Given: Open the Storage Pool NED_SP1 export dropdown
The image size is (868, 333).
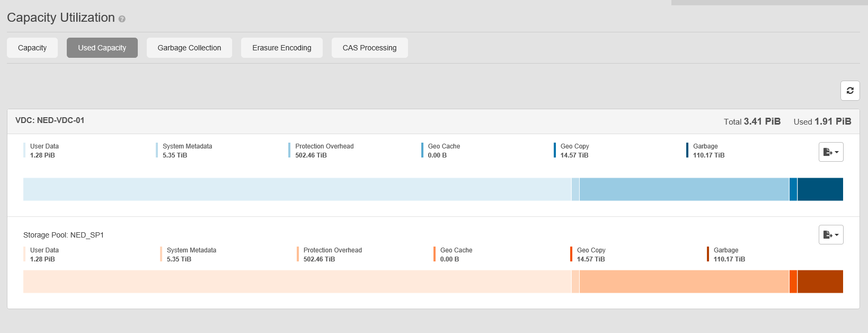Looking at the screenshot, I should 830,235.
